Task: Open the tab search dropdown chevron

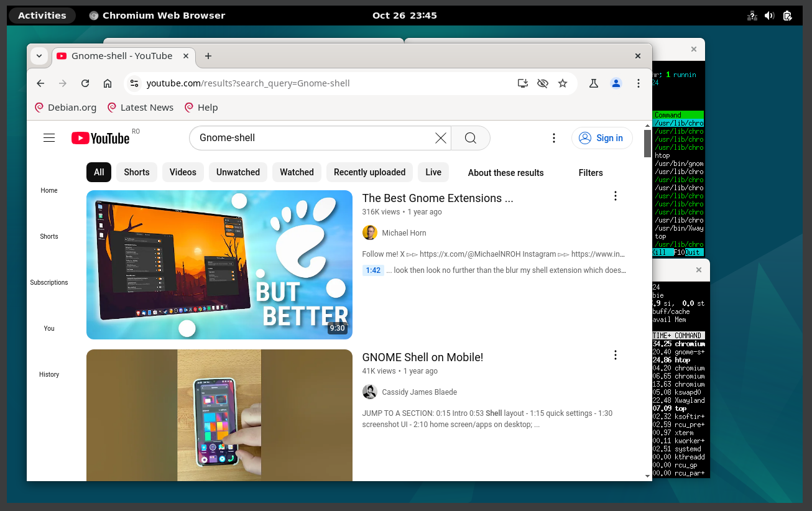Action: [39, 56]
